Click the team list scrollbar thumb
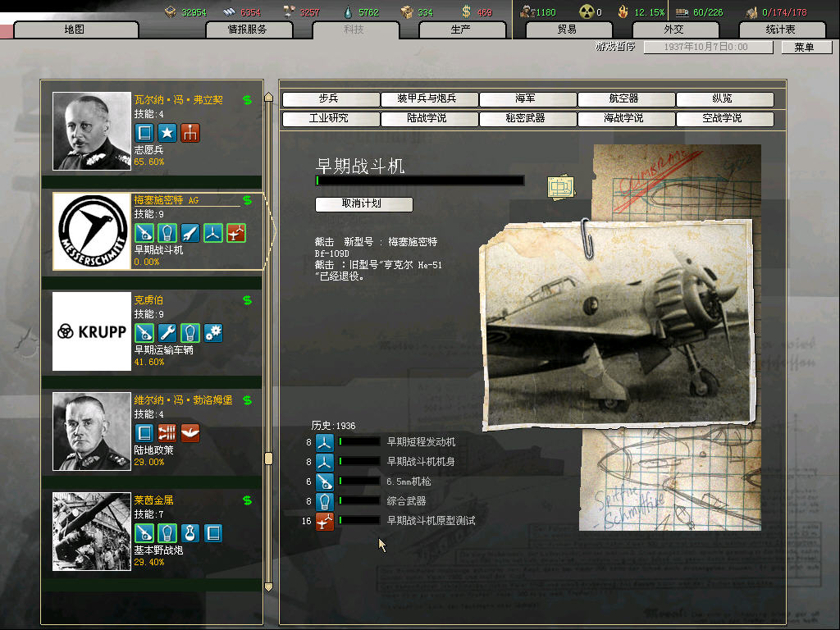The height and width of the screenshot is (630, 840). [x=269, y=459]
